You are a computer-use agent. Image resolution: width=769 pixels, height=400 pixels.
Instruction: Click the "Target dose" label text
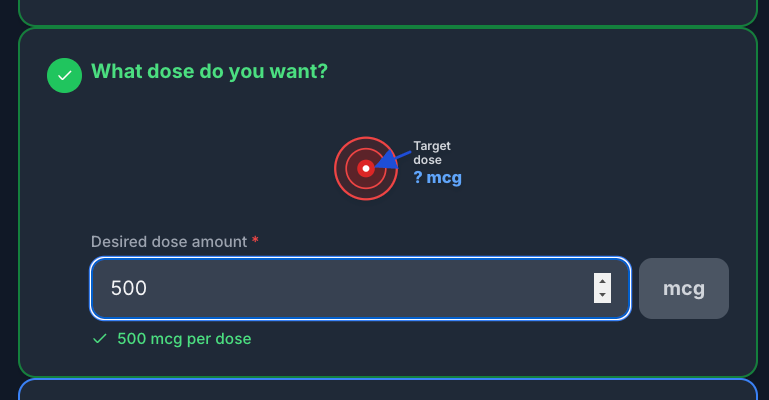coord(432,153)
